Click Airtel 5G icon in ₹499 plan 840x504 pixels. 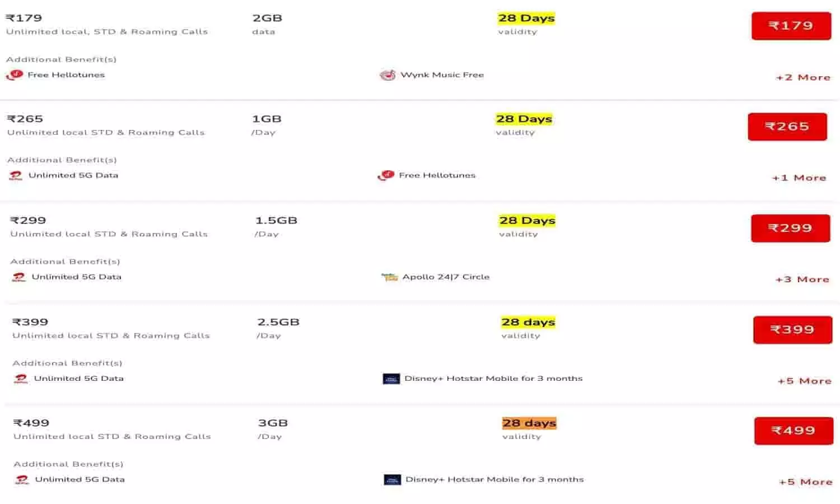click(x=22, y=480)
